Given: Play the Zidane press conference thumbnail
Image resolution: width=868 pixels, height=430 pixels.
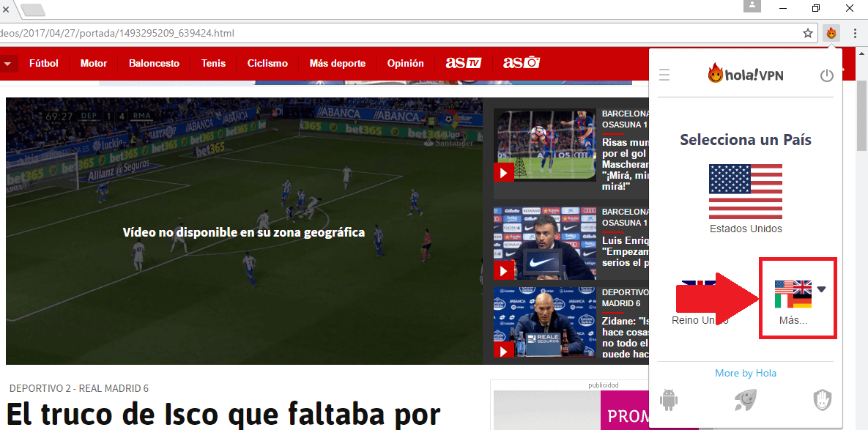Looking at the screenshot, I should pyautogui.click(x=544, y=322).
